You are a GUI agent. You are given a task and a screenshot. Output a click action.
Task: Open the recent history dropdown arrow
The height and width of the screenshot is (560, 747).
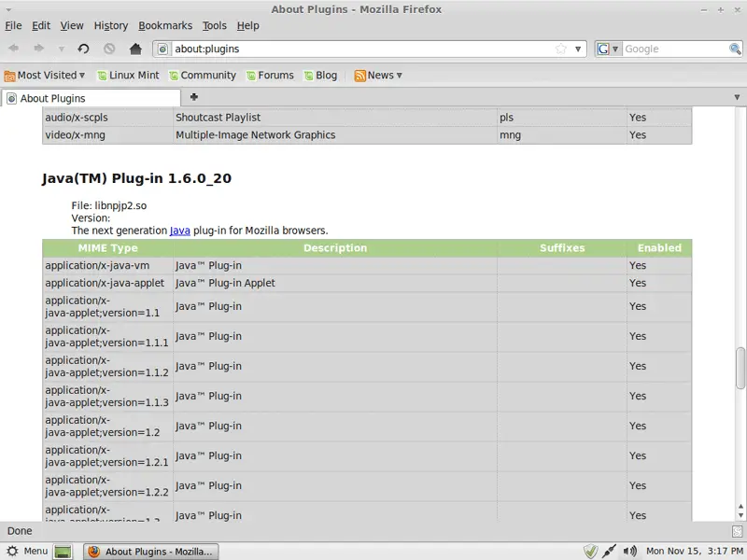61,49
